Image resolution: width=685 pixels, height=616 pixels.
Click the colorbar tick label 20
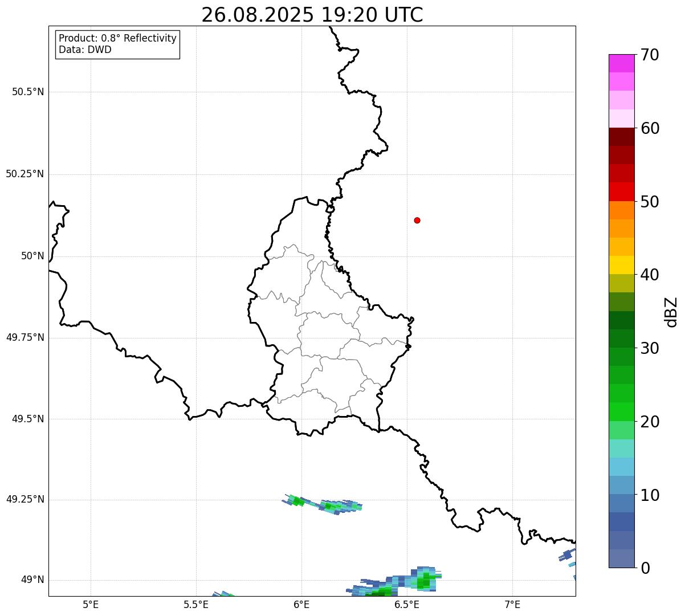pos(650,422)
